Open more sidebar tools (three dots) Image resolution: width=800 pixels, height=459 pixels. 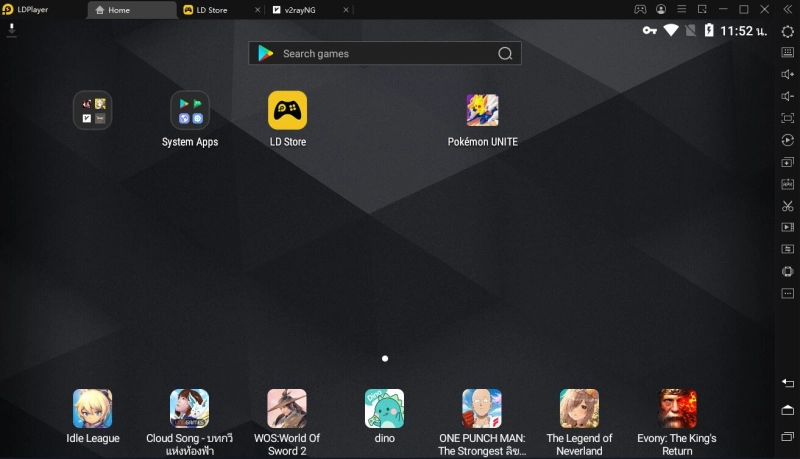[x=787, y=293]
